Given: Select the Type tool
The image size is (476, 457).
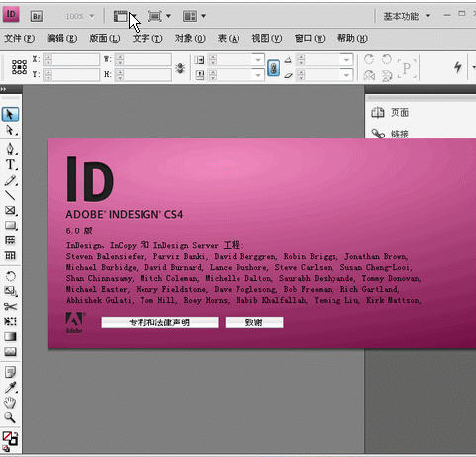Looking at the screenshot, I should tap(10, 164).
